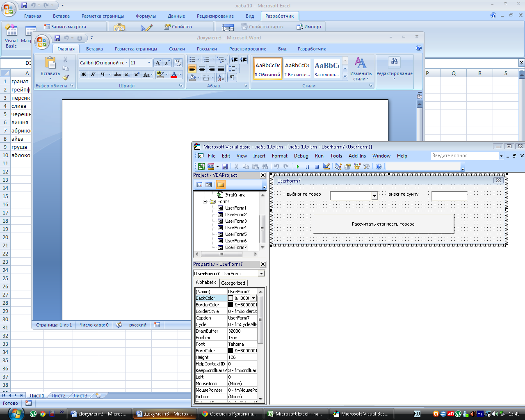
Task: Run the macro with green play icon
Action: [x=298, y=167]
